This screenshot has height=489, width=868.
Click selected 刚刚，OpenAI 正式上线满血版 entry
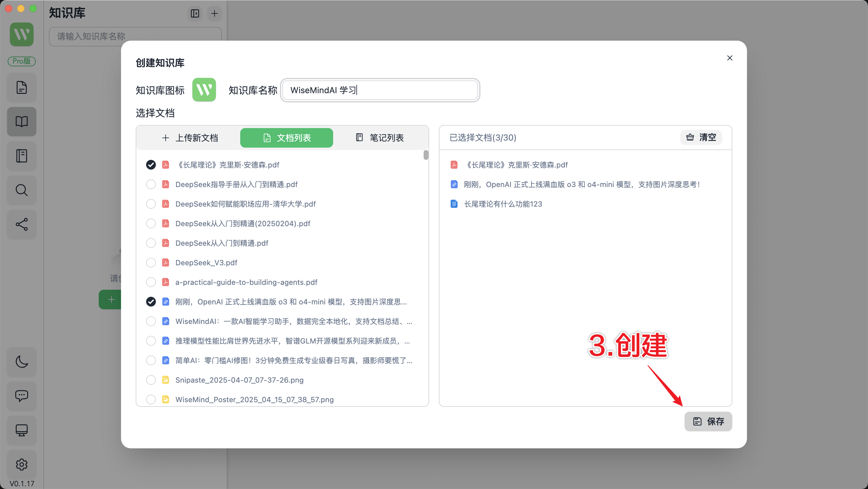[x=582, y=184]
